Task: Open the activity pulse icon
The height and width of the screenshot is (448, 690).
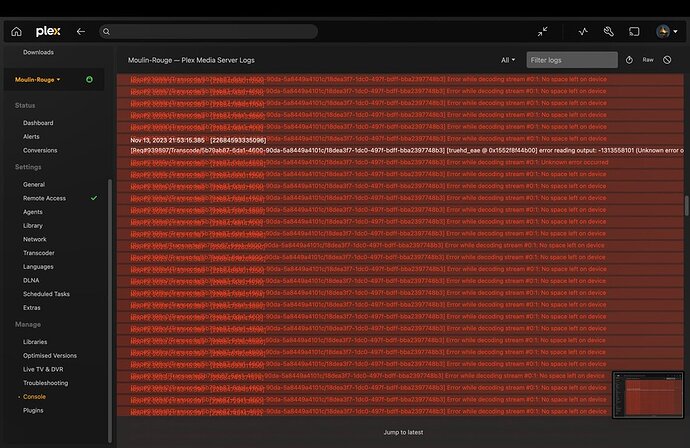Action: pos(583,31)
